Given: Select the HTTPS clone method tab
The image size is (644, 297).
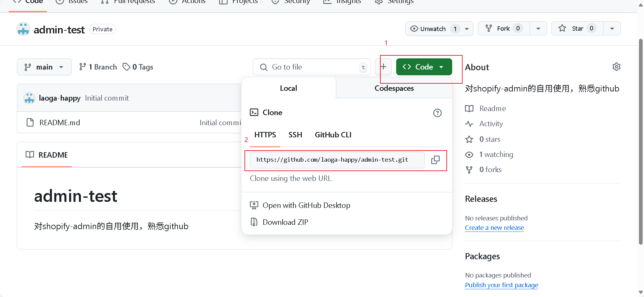Looking at the screenshot, I should click(x=265, y=135).
